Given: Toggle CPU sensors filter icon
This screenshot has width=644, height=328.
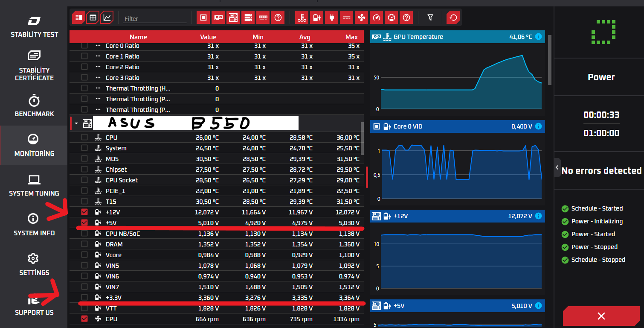Looking at the screenshot, I should pyautogui.click(x=203, y=18).
